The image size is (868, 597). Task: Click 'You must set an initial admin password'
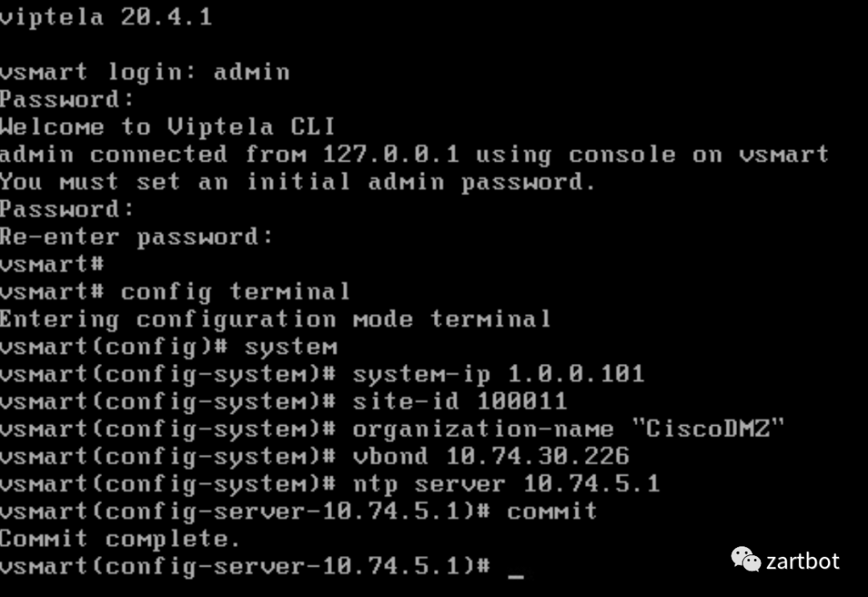click(x=297, y=182)
